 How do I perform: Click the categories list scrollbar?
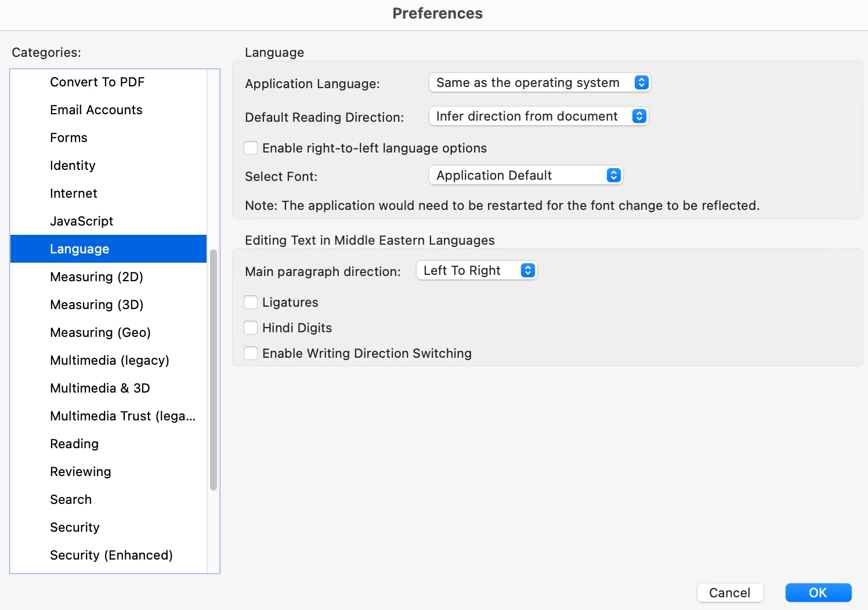(x=214, y=370)
